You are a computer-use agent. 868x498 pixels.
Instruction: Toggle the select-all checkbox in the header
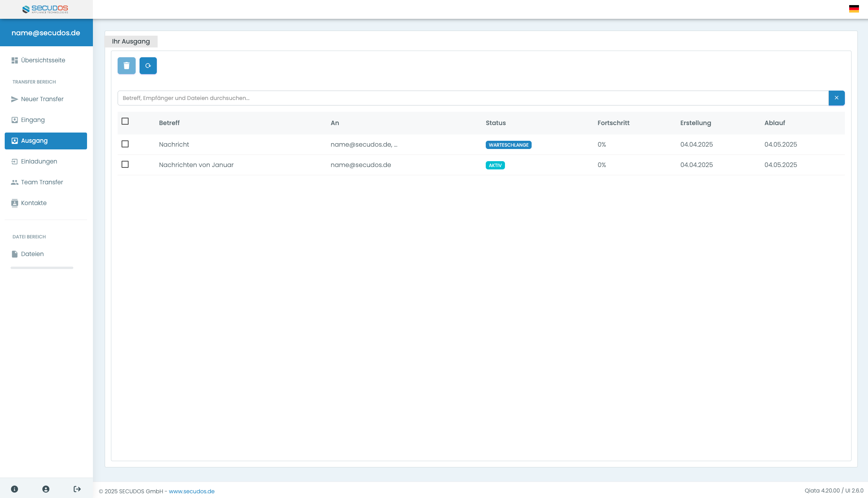tap(125, 122)
